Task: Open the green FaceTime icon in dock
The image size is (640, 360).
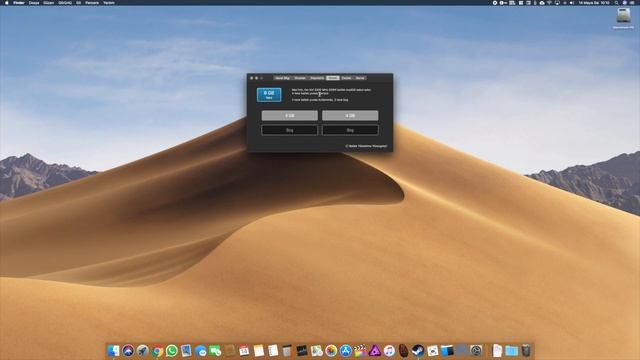Action: coord(215,351)
